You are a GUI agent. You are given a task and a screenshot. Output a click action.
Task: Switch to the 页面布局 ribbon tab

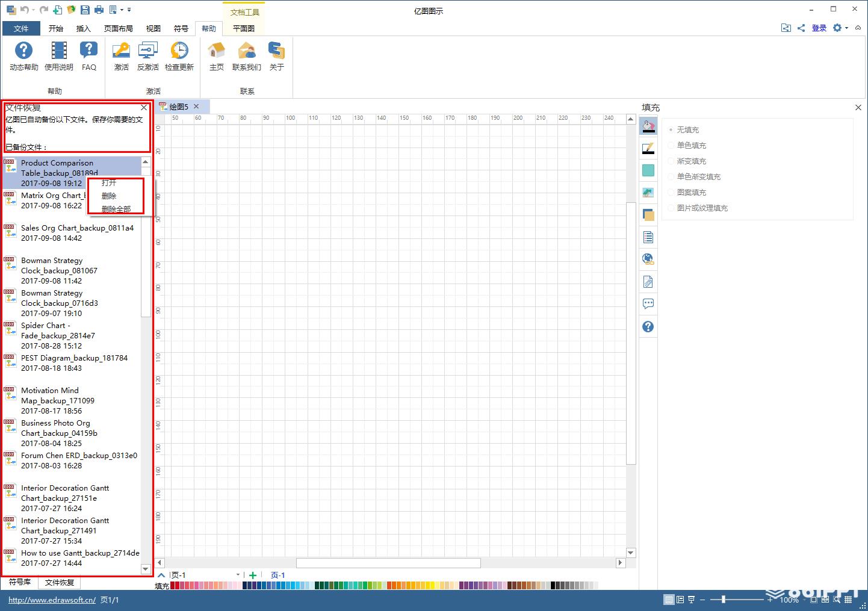118,28
